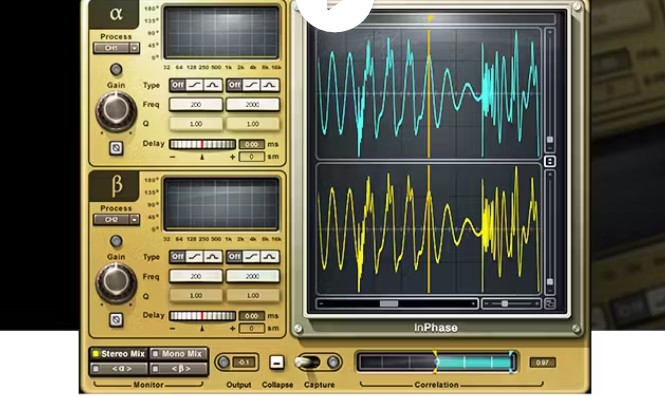Click the yellow playhead marker above the waveform
Viewport: 665px width, 397px height.
[x=429, y=18]
